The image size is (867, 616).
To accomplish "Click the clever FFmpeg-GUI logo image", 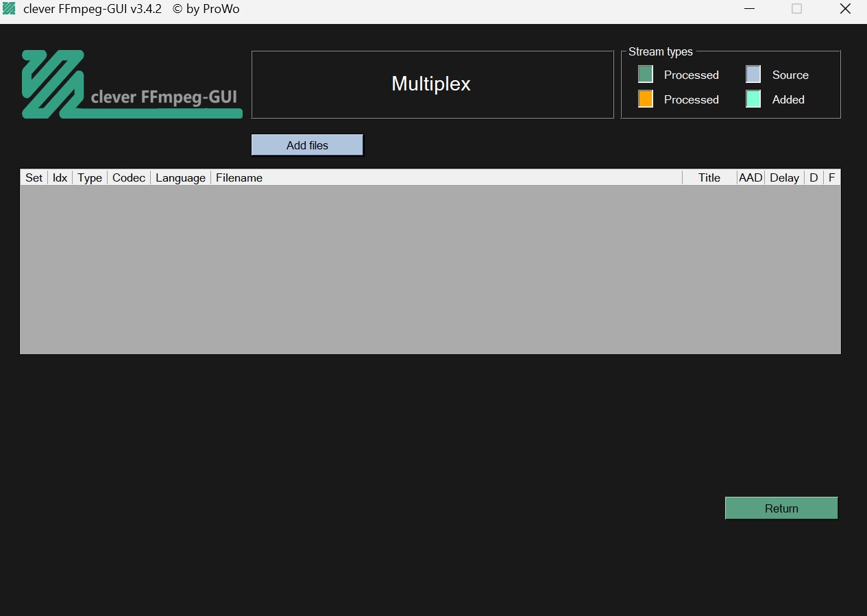I will [x=132, y=84].
